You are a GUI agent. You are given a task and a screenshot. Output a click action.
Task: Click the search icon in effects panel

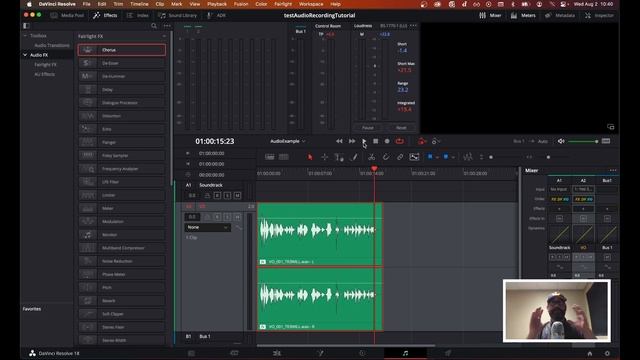point(154,26)
